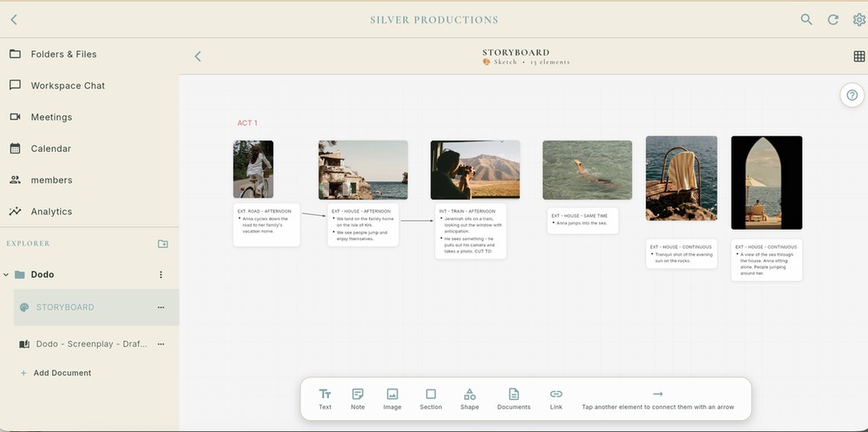Select the Image tool
This screenshot has height=432, width=868.
click(x=392, y=399)
